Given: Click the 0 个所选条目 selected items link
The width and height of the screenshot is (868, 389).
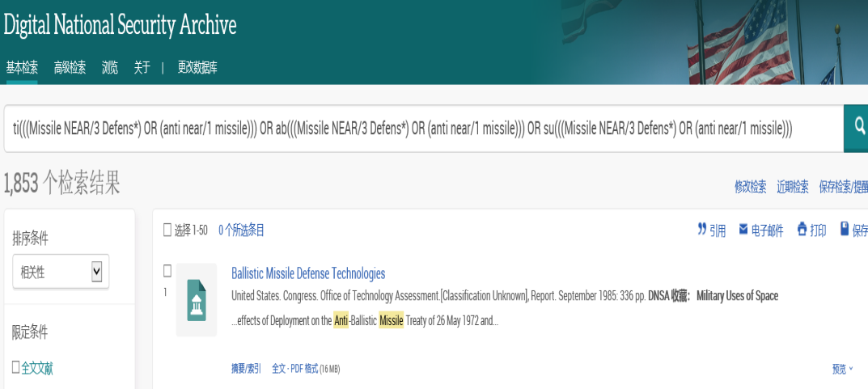Looking at the screenshot, I should click(241, 230).
